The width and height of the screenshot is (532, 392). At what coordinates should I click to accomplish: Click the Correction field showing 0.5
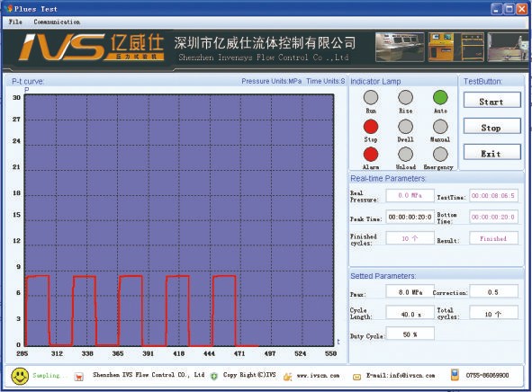tap(493, 291)
